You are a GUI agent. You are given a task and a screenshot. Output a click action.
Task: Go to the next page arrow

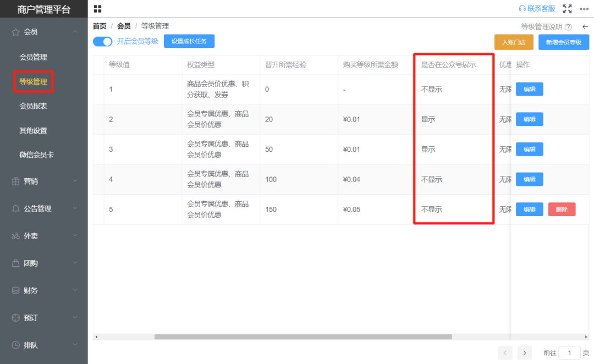525,353
